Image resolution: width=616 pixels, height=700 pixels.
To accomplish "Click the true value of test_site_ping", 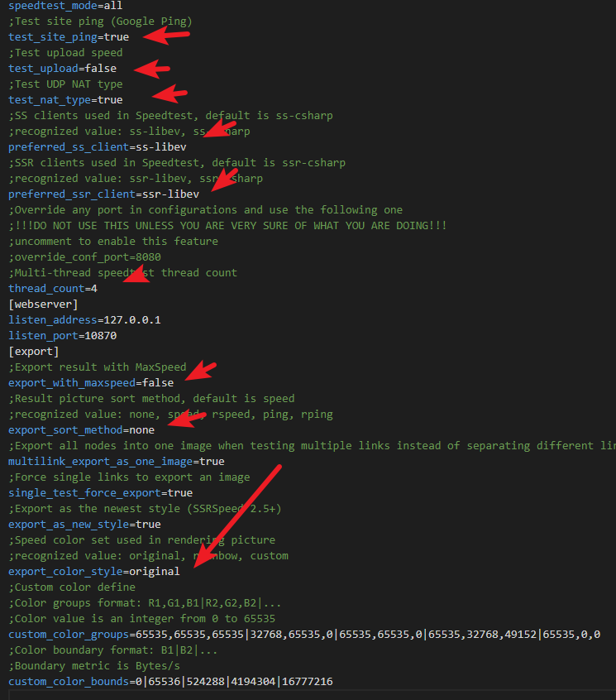I will pyautogui.click(x=117, y=37).
